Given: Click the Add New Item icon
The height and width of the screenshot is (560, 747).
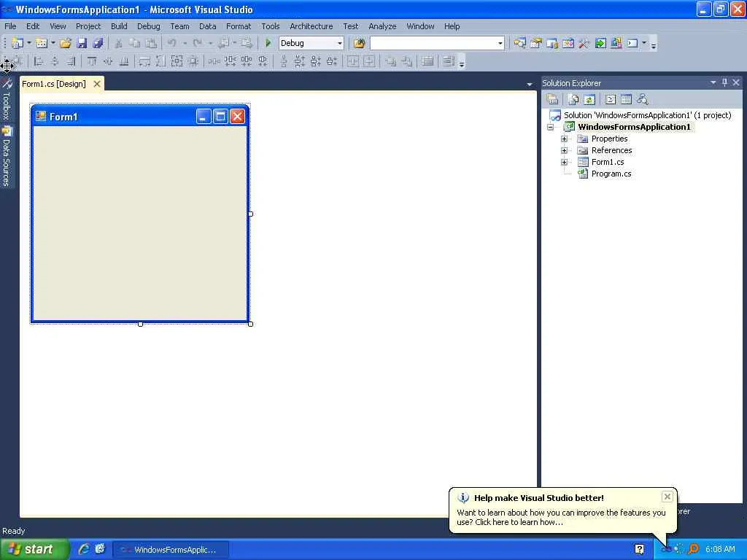Looking at the screenshot, I should tap(42, 43).
